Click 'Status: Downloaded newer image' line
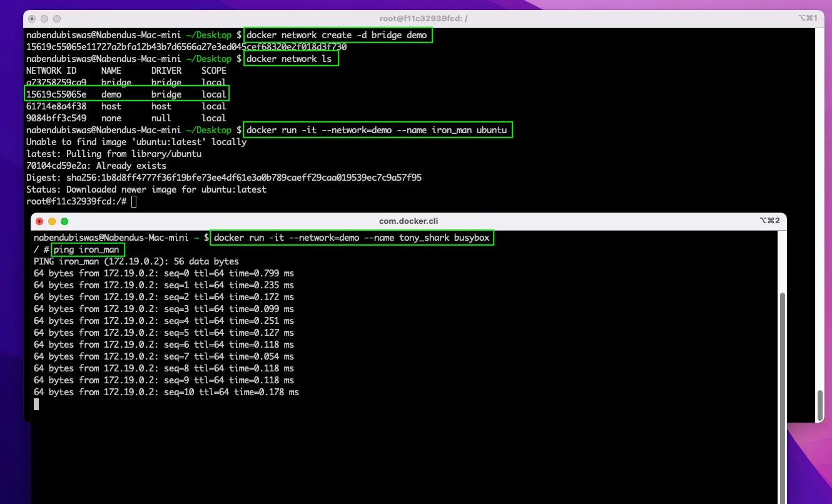Image resolution: width=832 pixels, height=504 pixels. tap(146, 189)
